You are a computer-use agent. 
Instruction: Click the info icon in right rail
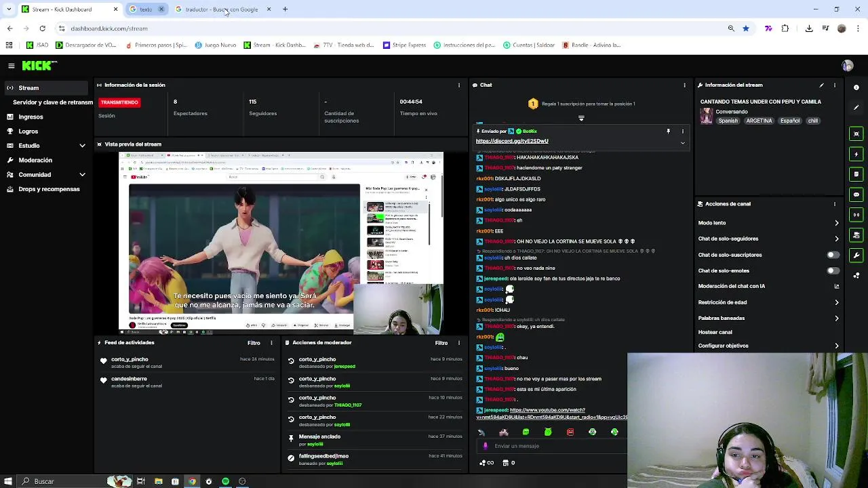pos(856,87)
